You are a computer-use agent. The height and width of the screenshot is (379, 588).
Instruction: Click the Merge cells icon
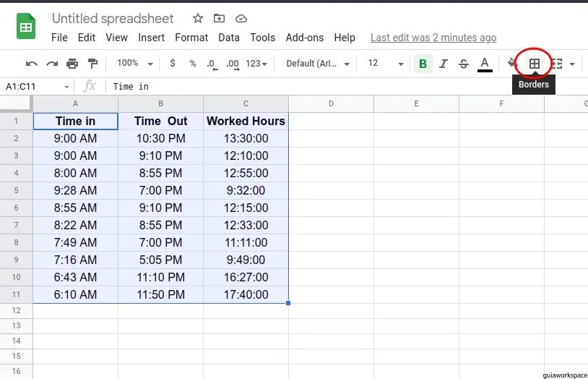[556, 64]
